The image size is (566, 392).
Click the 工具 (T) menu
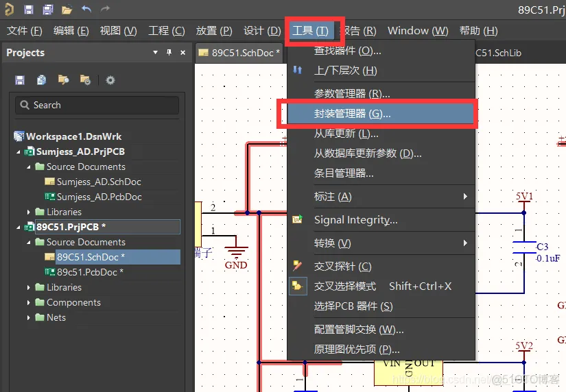pos(310,31)
